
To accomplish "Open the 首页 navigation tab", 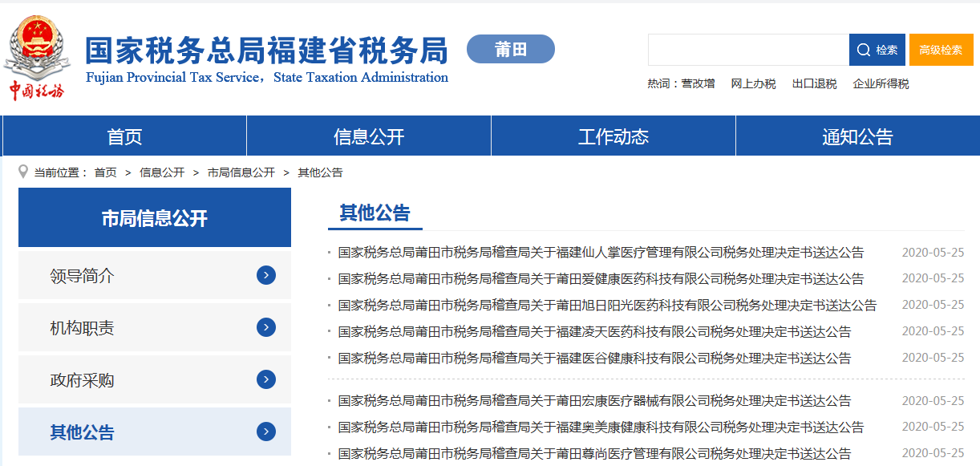I will coord(124,136).
